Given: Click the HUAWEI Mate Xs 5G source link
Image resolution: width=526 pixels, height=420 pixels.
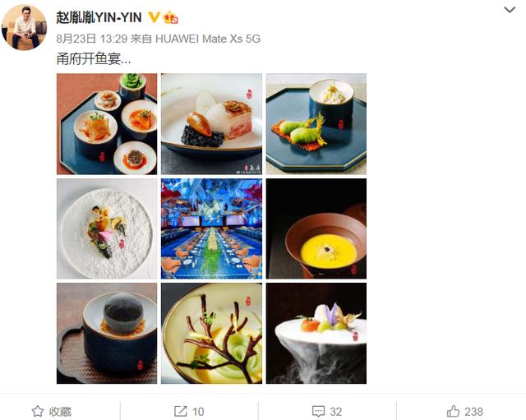Looking at the screenshot, I should [x=208, y=39].
